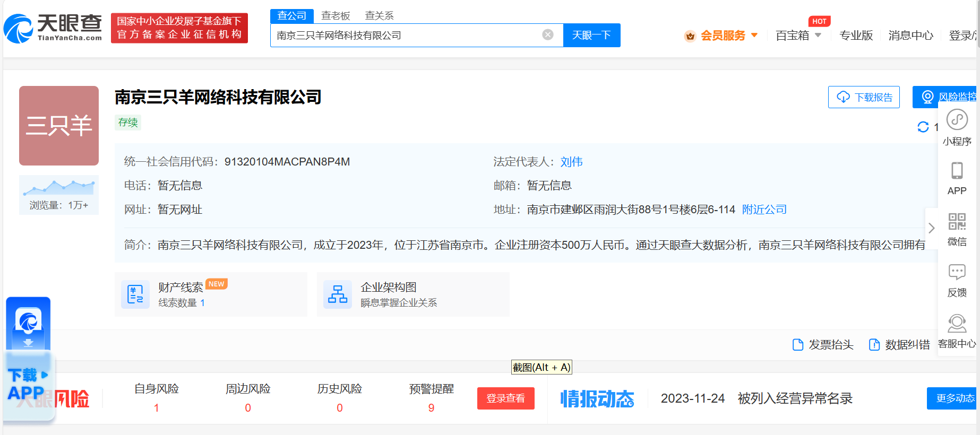The image size is (980, 435).
Task: Switch to the 查关系 tab
Action: pyautogui.click(x=379, y=16)
